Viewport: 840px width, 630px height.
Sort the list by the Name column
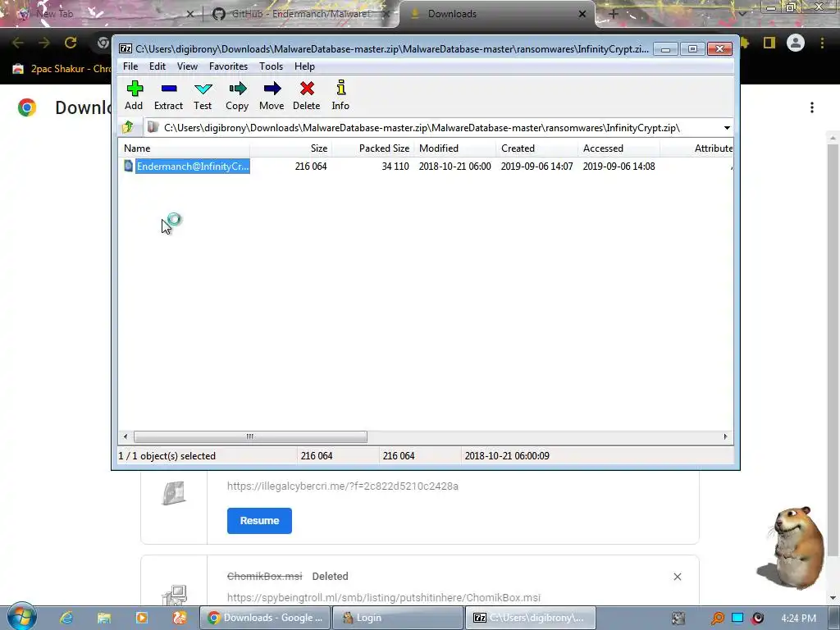[x=184, y=148]
